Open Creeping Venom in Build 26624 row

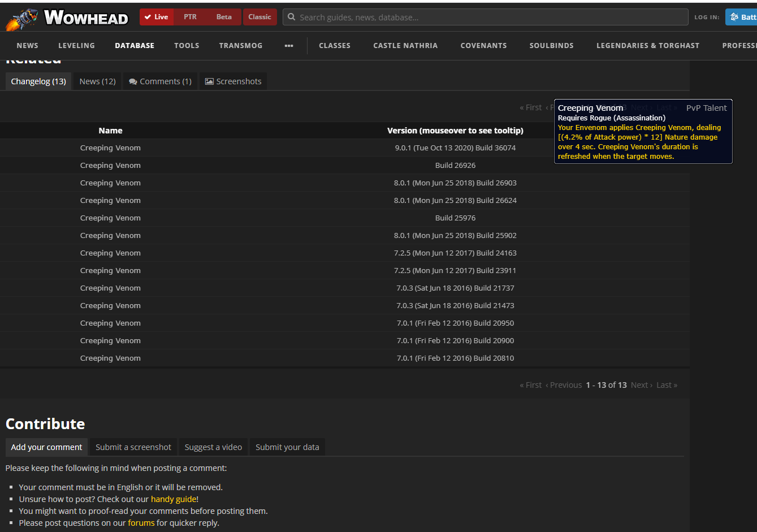[110, 201]
